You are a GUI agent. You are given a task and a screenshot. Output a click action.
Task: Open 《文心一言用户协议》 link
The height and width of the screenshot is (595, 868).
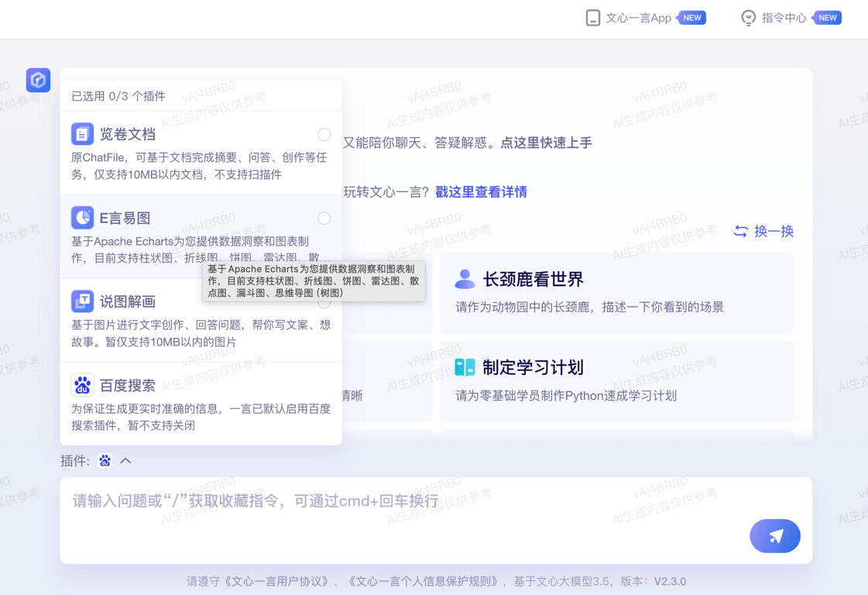(x=276, y=581)
